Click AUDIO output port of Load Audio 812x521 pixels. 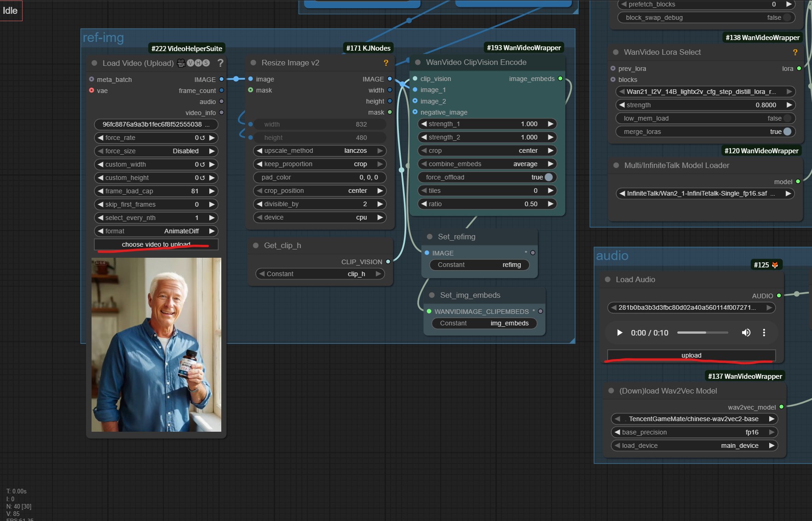pyautogui.click(x=779, y=295)
